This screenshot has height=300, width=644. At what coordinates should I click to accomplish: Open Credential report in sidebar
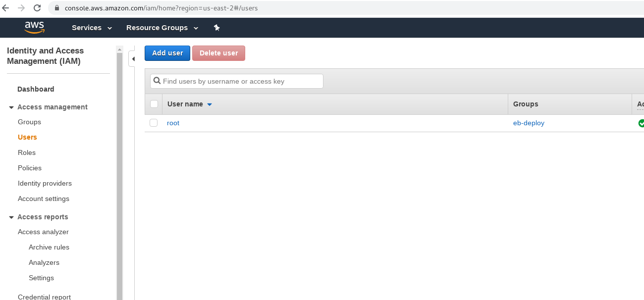44,297
